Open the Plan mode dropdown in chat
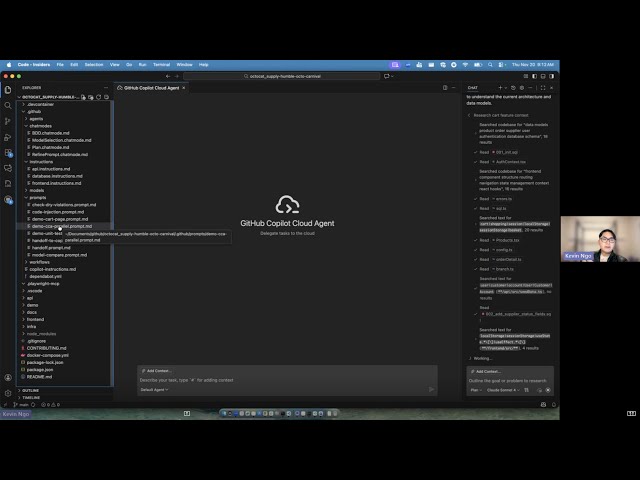The height and width of the screenshot is (480, 640). 476,390
